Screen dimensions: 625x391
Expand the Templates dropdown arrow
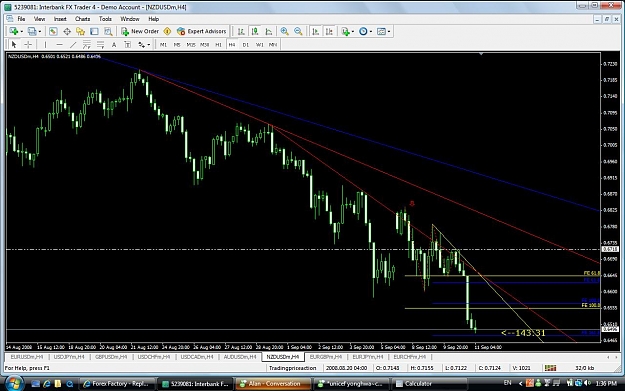point(389,31)
